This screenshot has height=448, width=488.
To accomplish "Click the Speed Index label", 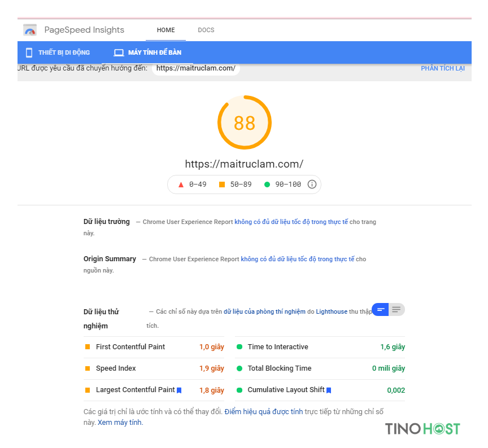I will click(116, 368).
